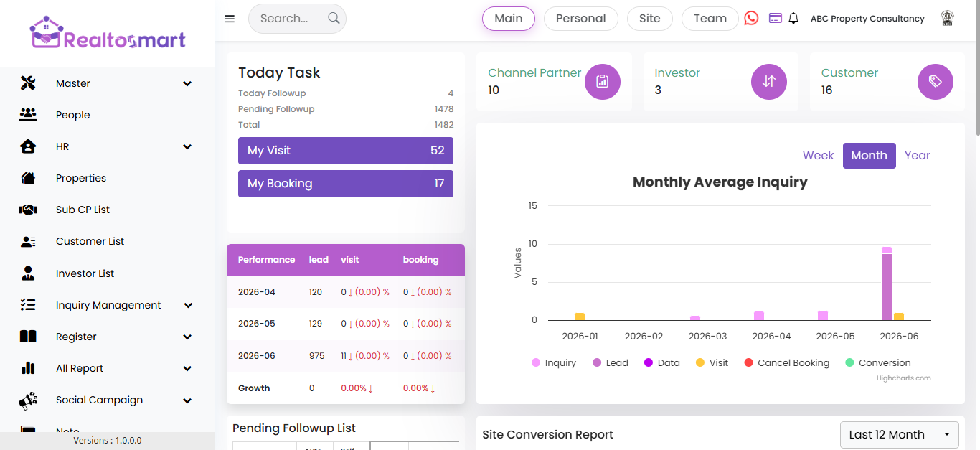The width and height of the screenshot is (980, 450).
Task: Click the Properties building icon
Action: 28,178
